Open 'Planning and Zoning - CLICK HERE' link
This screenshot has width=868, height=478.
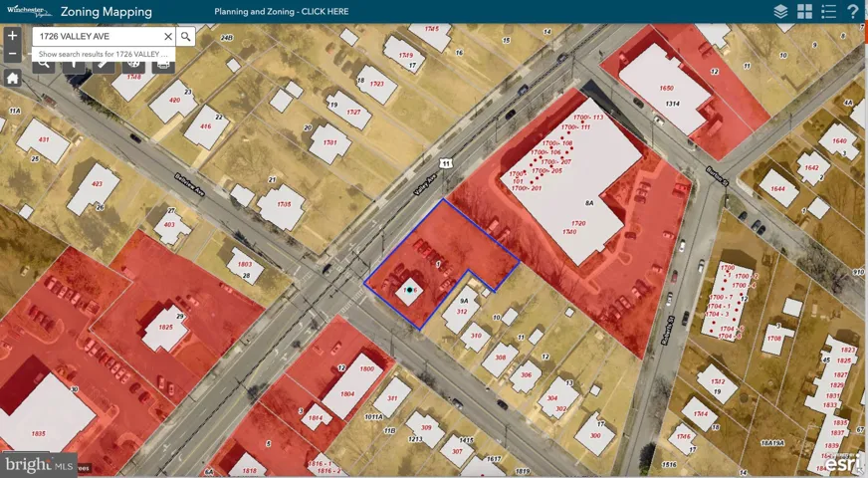tap(282, 12)
